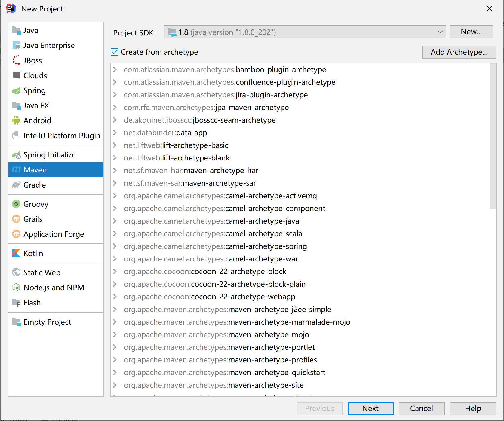The image size is (504, 421).
Task: Expand camel-archetype-java node
Action: (115, 221)
